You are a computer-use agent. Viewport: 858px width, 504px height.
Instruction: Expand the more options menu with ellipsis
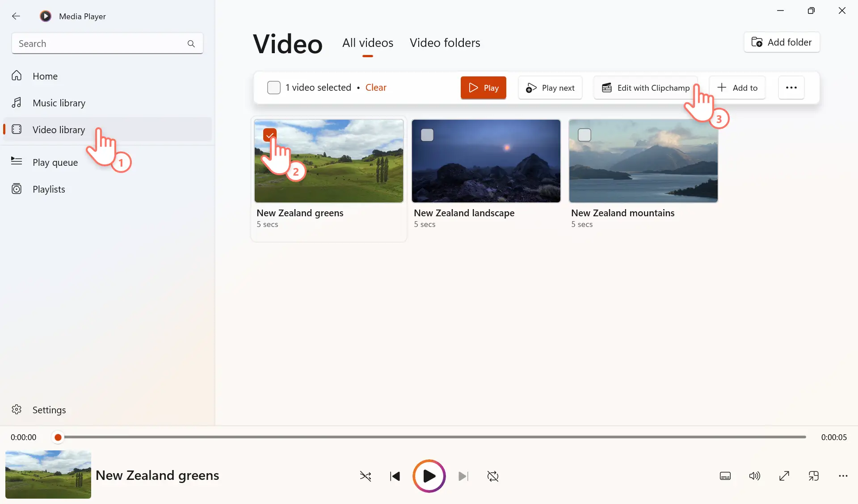pos(791,88)
